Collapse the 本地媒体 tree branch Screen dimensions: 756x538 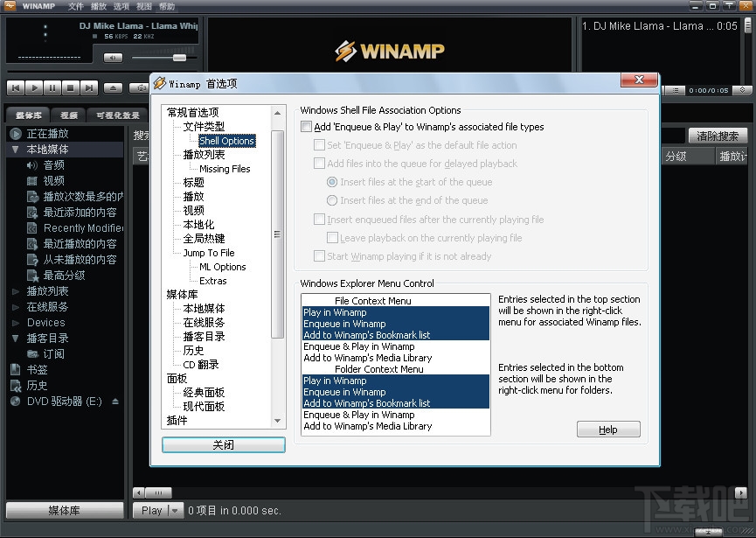tap(16, 150)
